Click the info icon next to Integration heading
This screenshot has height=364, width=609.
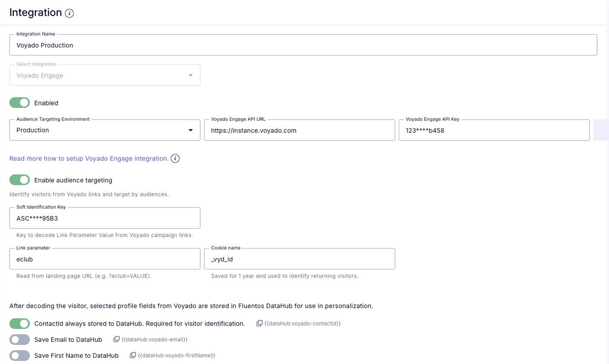click(69, 13)
